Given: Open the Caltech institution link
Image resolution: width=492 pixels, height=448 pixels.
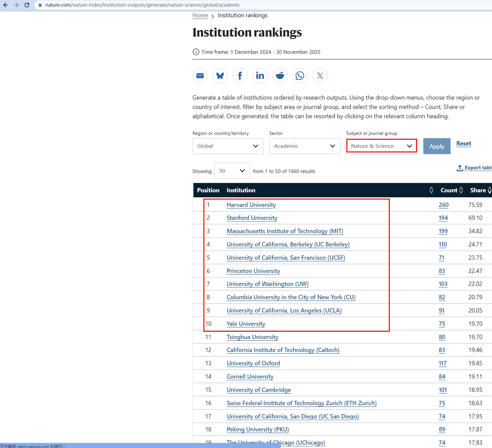Looking at the screenshot, I should pyautogui.click(x=283, y=350).
